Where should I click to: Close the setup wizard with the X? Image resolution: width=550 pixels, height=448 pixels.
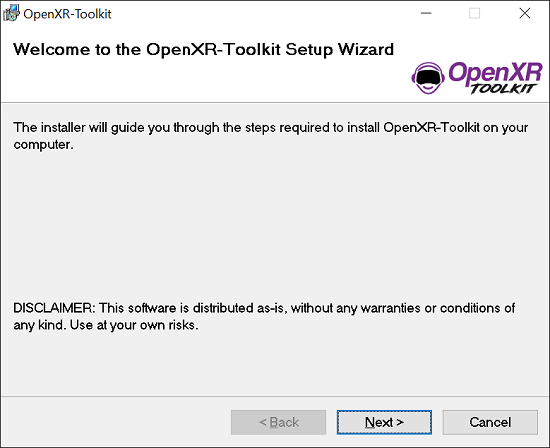(525, 13)
